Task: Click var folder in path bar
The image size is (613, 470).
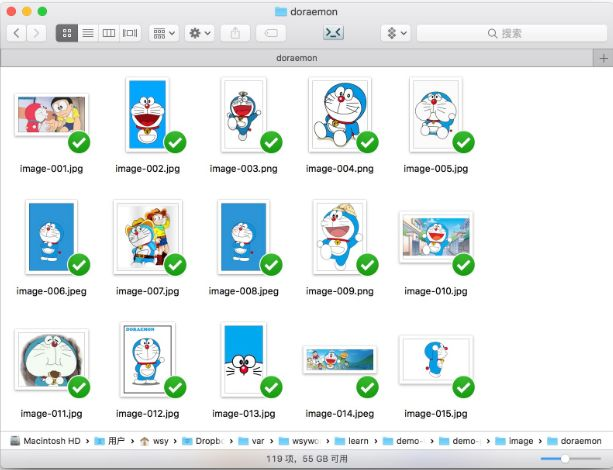Action: (x=251, y=441)
